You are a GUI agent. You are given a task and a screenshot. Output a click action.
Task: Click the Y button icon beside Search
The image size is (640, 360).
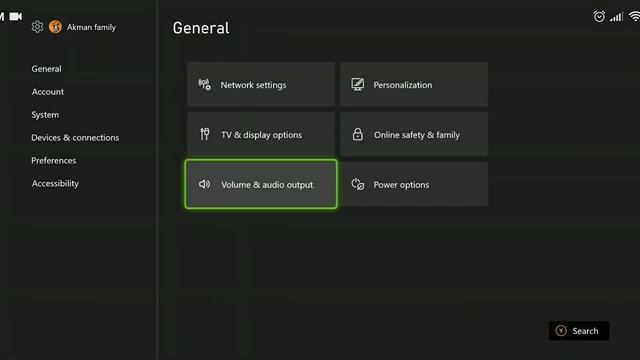click(x=561, y=331)
